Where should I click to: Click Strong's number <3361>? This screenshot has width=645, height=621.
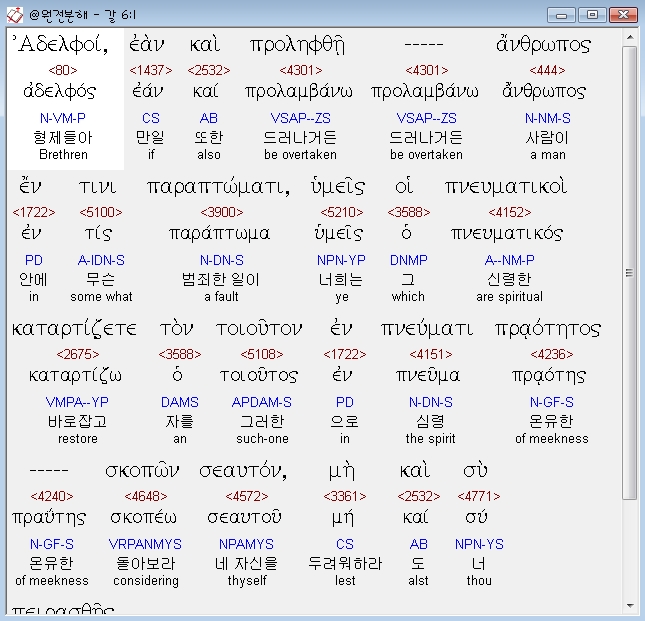345,496
